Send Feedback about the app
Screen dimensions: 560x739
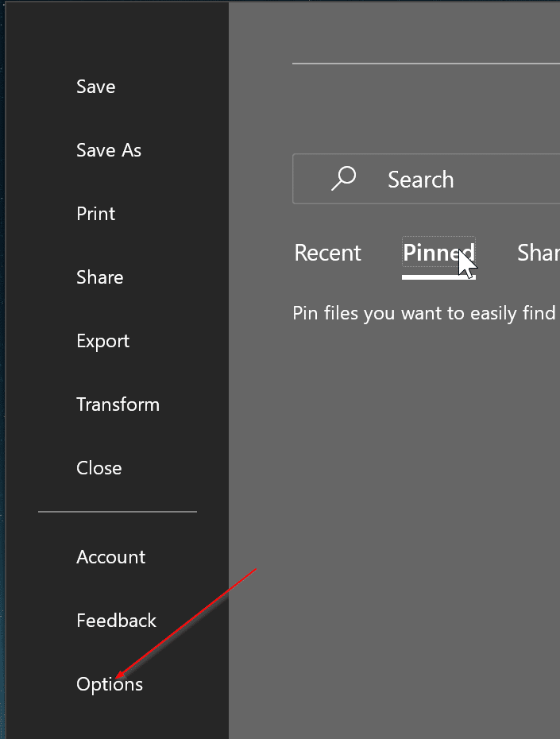click(x=116, y=620)
